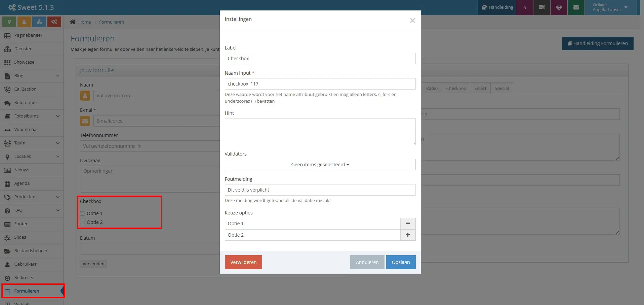The width and height of the screenshot is (644, 305).
Task: Open Bestandsbeheer in the sidebar
Action: pos(32,251)
